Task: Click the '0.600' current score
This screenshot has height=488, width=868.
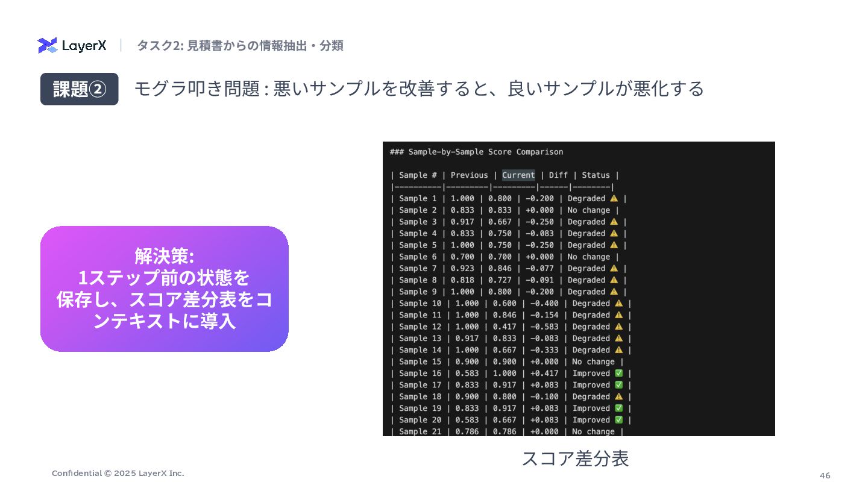Action: [x=505, y=303]
